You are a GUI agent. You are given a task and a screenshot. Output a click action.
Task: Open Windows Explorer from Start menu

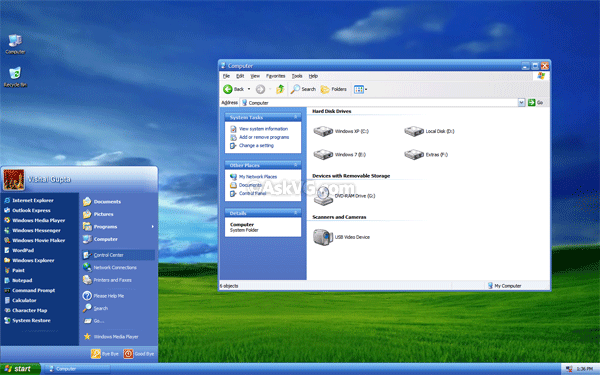click(x=29, y=261)
